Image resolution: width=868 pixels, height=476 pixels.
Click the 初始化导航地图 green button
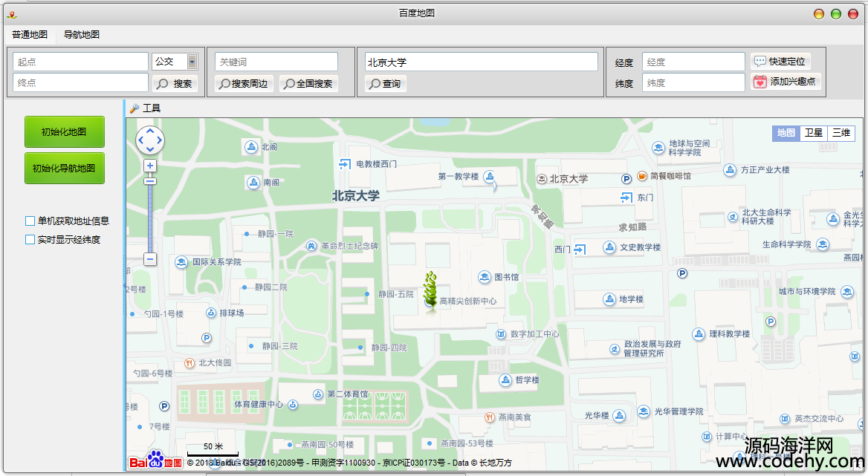pos(64,168)
